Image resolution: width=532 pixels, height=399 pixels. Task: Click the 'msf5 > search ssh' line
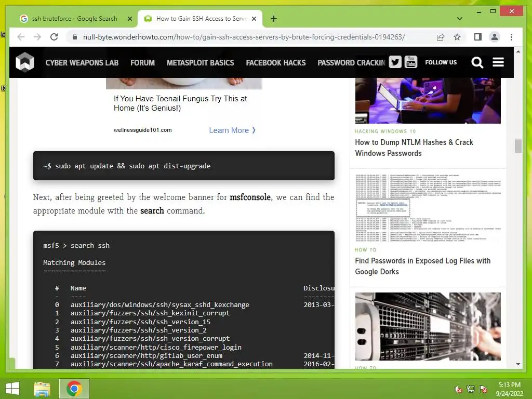[x=76, y=245]
